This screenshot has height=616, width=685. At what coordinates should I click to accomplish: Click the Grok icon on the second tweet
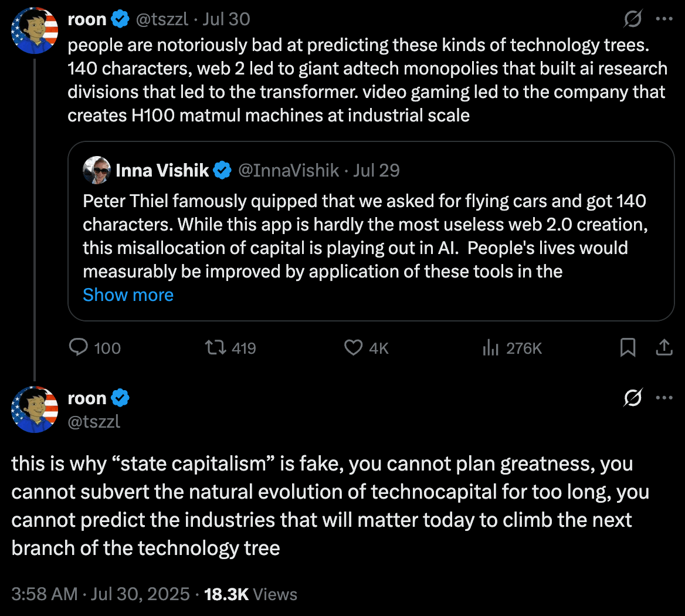(633, 398)
